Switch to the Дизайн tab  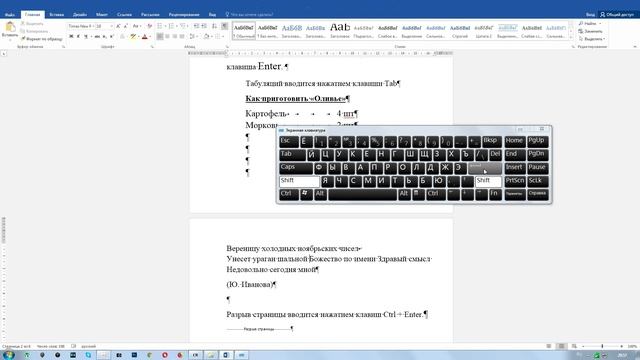80,15
